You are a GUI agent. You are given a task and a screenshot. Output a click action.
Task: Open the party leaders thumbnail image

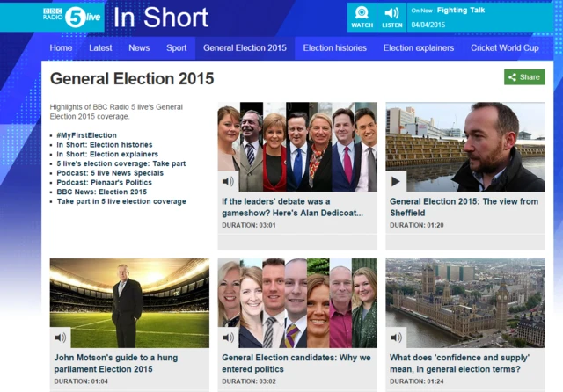pyautogui.click(x=297, y=147)
